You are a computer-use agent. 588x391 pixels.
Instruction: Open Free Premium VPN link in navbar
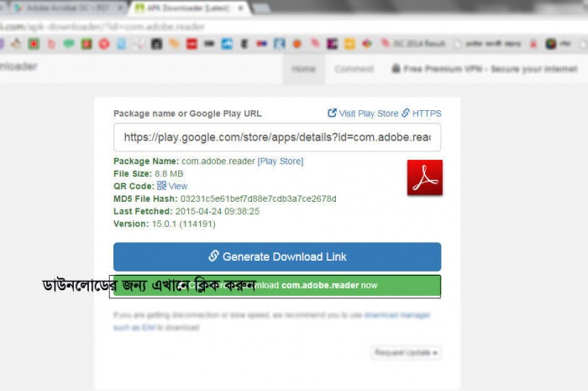[x=485, y=69]
